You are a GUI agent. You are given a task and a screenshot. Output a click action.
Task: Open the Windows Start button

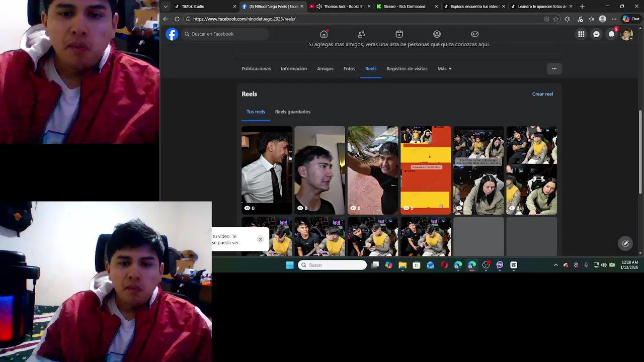pyautogui.click(x=290, y=265)
